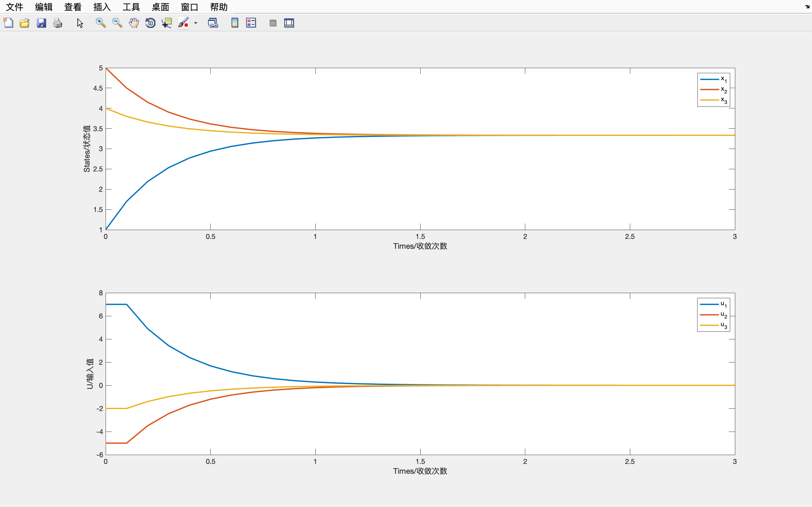This screenshot has width=812, height=507.
Task: Click the New Figure icon
Action: pos(8,23)
